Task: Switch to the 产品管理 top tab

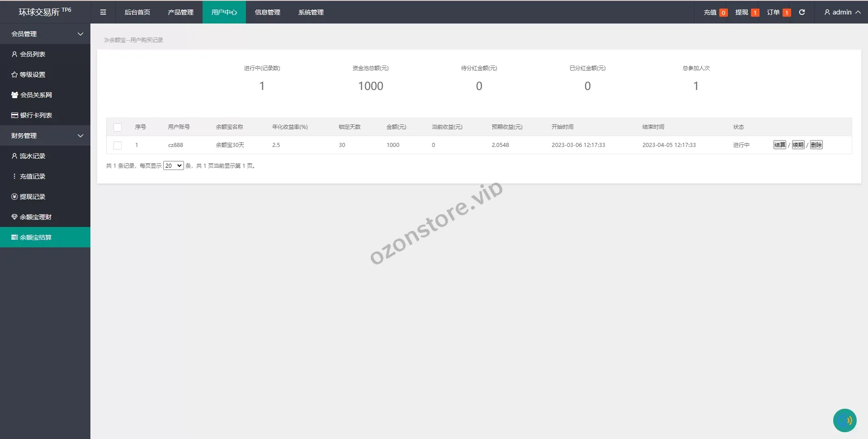Action: click(x=180, y=12)
